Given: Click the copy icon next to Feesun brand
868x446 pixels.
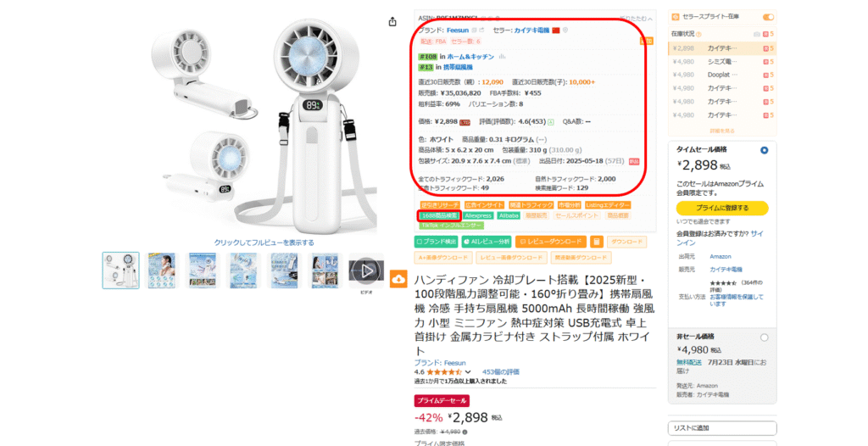Looking at the screenshot, I should (x=475, y=31).
